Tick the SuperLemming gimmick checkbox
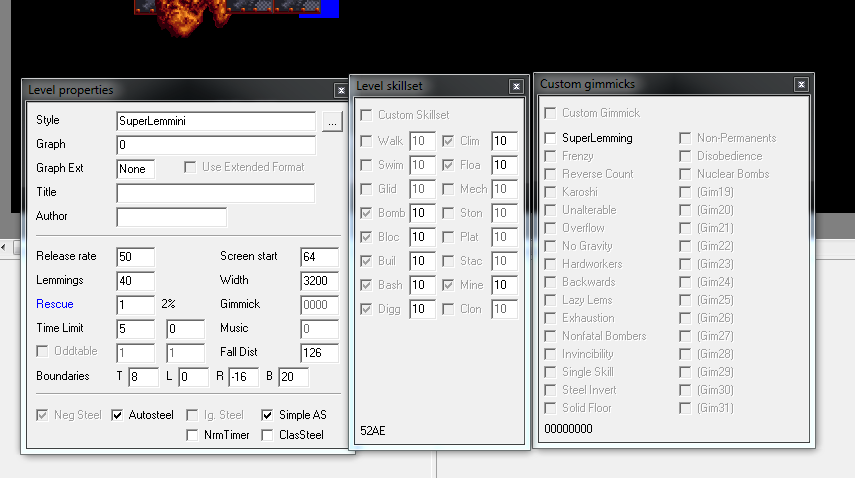The width and height of the screenshot is (855, 478). coord(550,138)
